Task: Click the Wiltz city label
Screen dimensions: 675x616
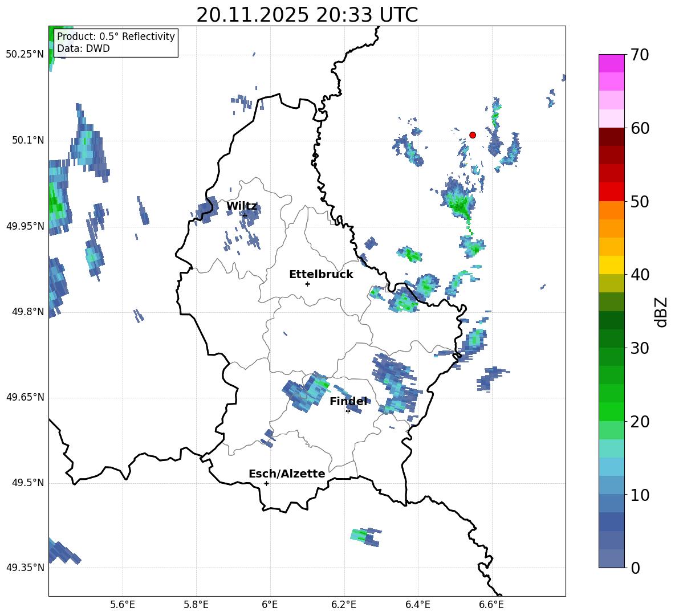Action: coord(242,206)
